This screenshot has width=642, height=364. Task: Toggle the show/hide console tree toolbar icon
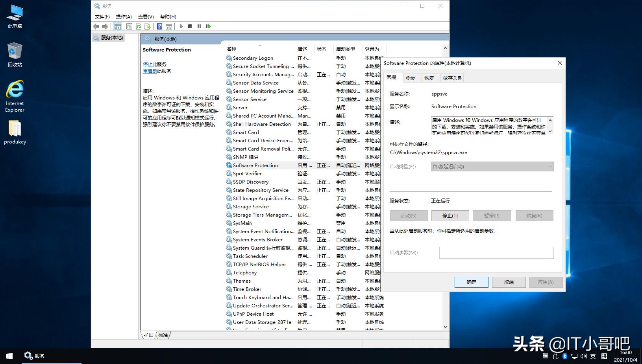117,26
